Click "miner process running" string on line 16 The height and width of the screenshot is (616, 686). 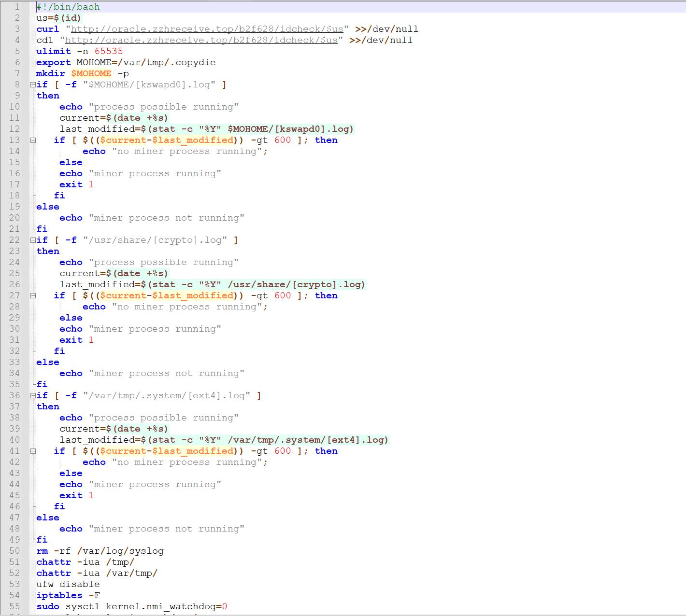(155, 173)
